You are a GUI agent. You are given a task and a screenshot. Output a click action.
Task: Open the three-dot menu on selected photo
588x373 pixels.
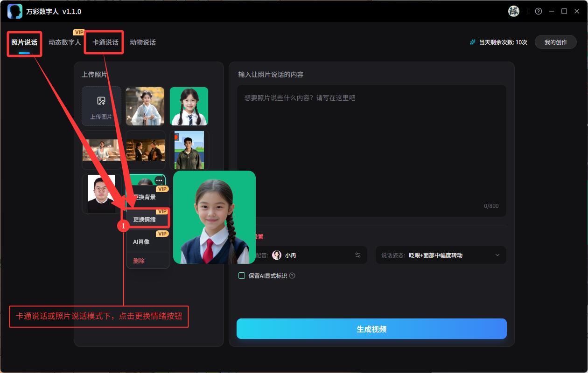click(x=159, y=180)
